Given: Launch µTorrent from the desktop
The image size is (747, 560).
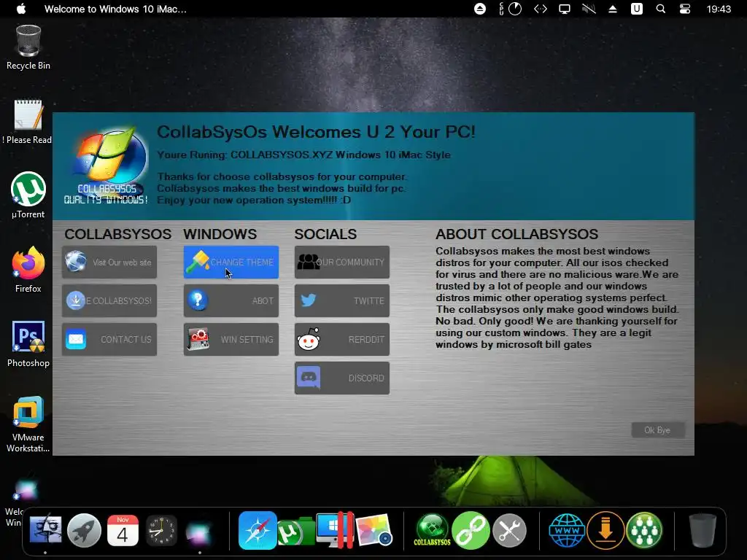Looking at the screenshot, I should point(28,195).
